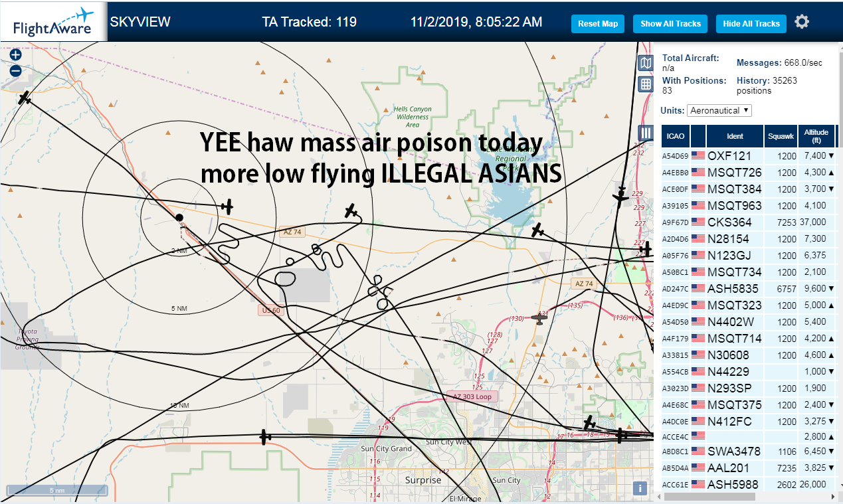
Task: Click squawk value 6757
Action: coord(786,289)
